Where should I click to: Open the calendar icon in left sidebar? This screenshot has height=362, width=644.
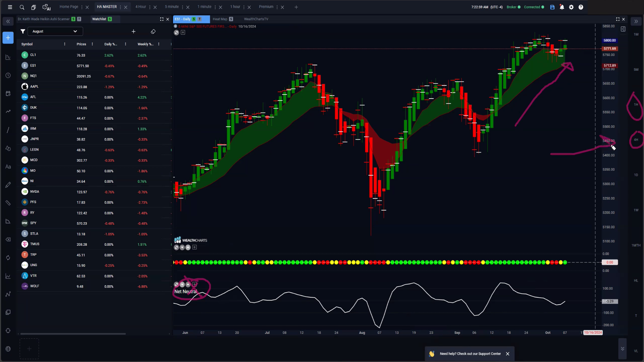pyautogui.click(x=8, y=94)
